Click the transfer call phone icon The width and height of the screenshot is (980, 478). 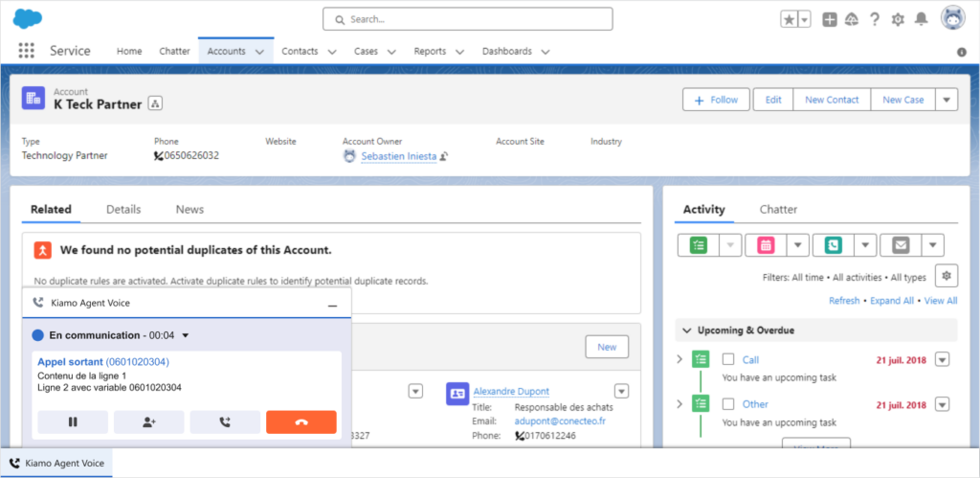[x=225, y=422]
